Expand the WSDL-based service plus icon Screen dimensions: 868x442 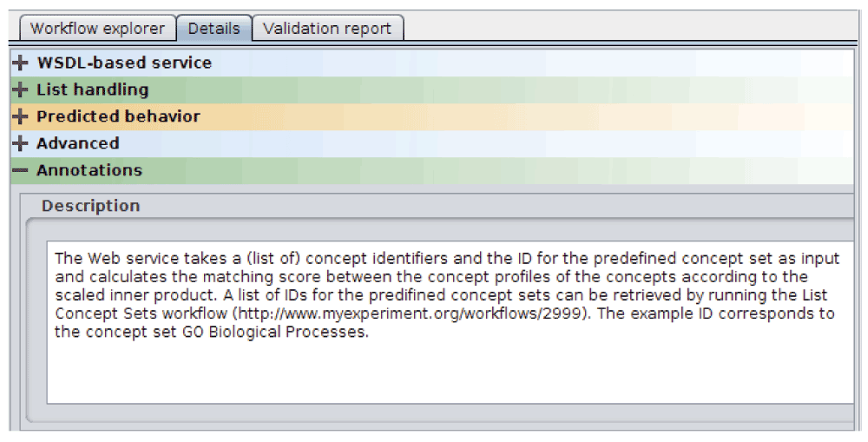tap(20, 63)
